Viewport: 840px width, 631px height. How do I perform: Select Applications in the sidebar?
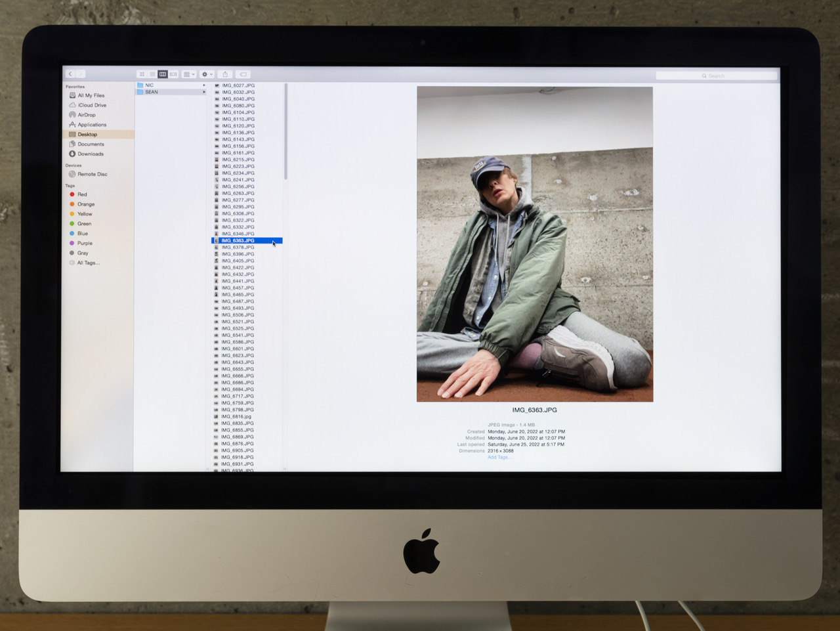[x=91, y=125]
